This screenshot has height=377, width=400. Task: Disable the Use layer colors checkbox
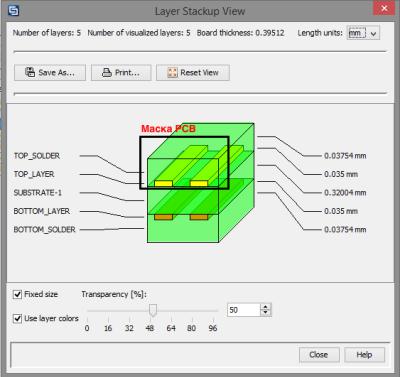pyautogui.click(x=17, y=319)
